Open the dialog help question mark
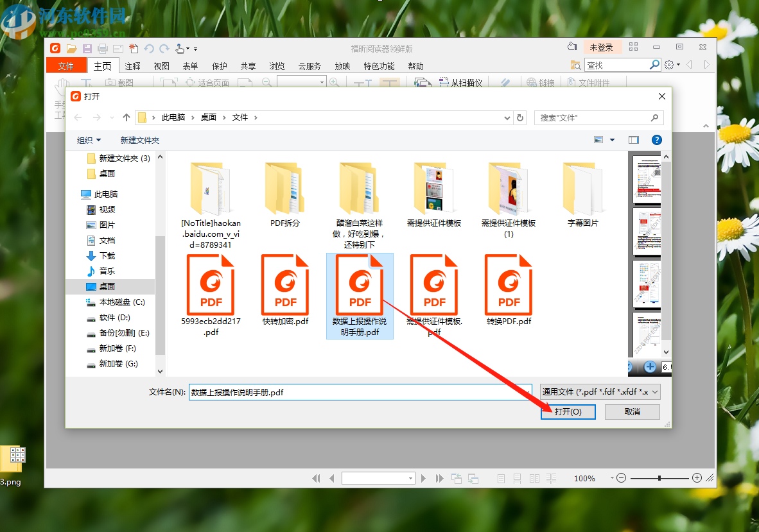The image size is (759, 532). tap(656, 140)
